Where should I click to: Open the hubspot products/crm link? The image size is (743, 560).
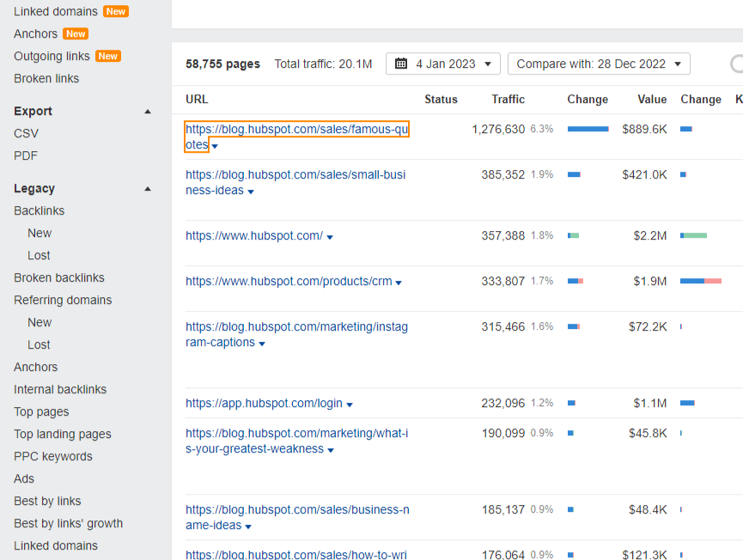coord(289,281)
